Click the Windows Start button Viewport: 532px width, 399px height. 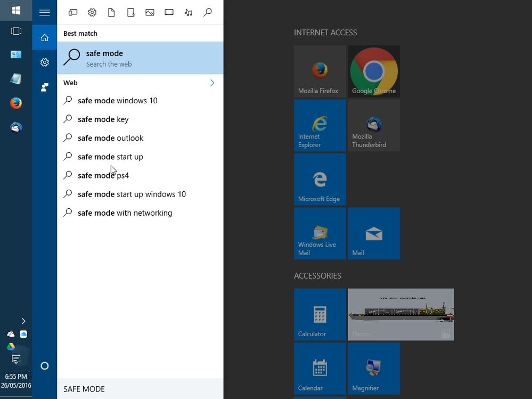(16, 10)
